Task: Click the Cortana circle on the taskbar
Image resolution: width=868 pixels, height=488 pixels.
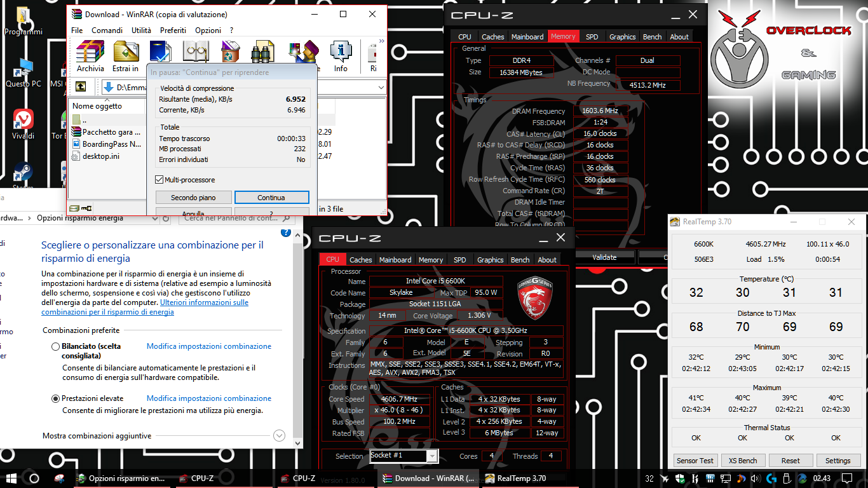Action: (34, 478)
